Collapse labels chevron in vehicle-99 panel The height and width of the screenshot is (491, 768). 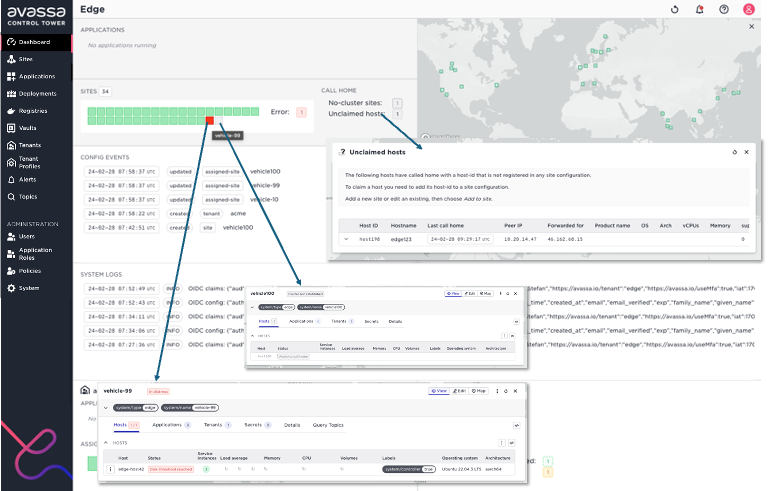(x=105, y=408)
